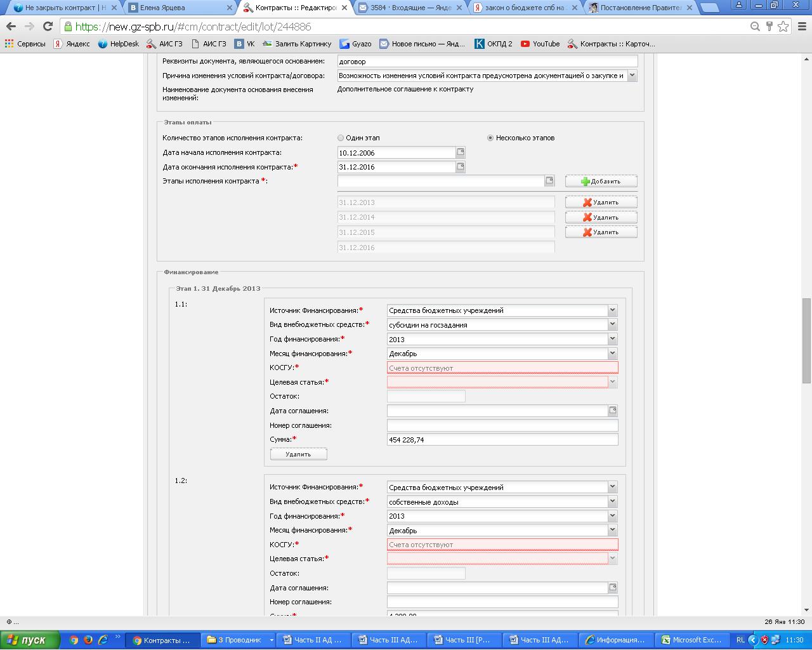812x650 pixels.
Task: Open the Сервисы apps shortcut
Action: tap(25, 44)
